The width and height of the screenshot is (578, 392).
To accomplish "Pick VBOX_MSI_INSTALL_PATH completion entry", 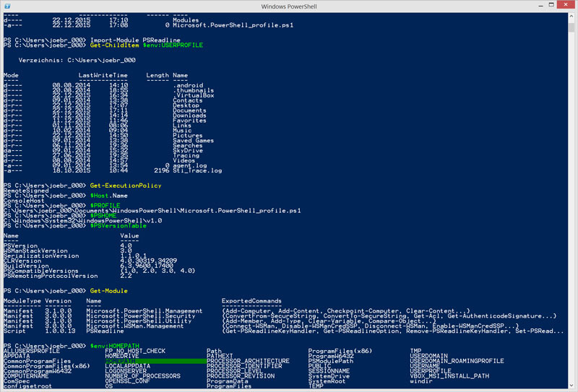I will click(x=449, y=376).
